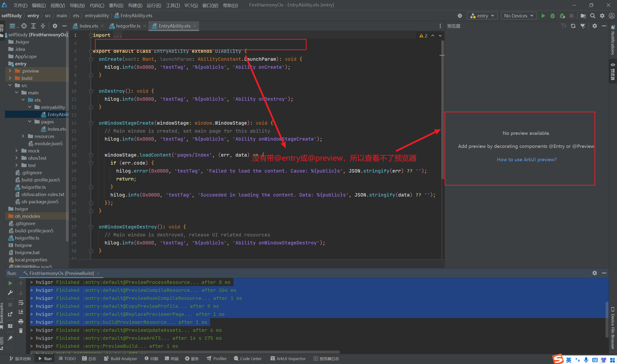The height and width of the screenshot is (364, 617).
Task: Click rerun icon in Run panel
Action: click(x=10, y=283)
